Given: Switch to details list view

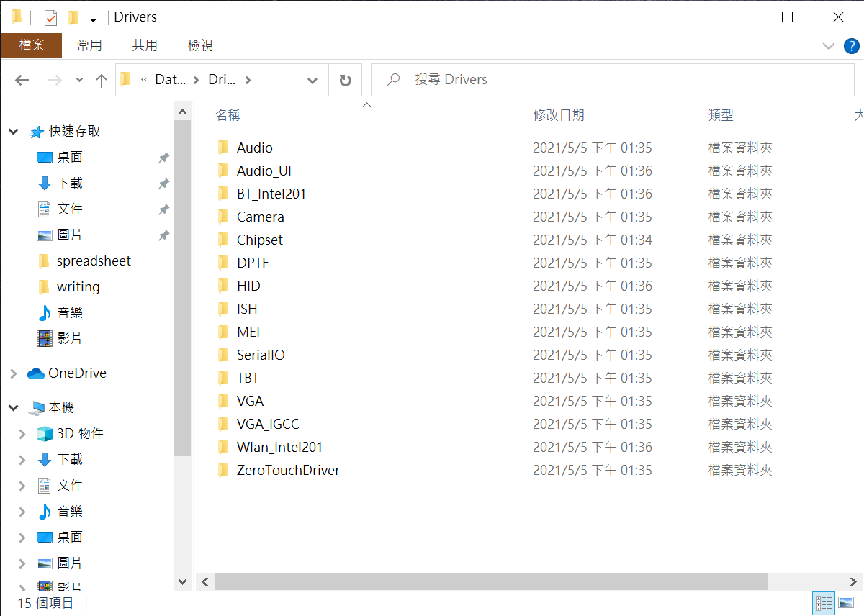Looking at the screenshot, I should click(824, 602).
